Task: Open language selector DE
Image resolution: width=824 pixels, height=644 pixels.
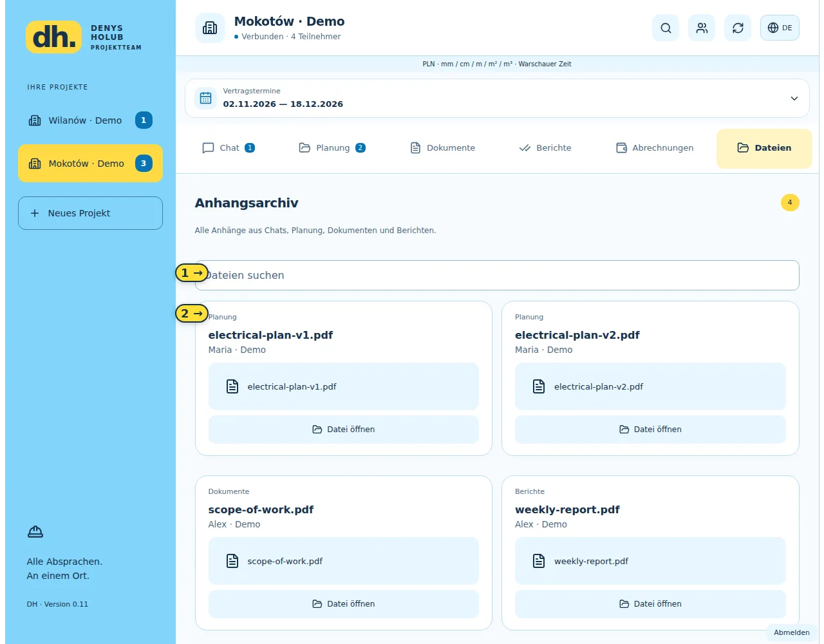Action: (x=780, y=28)
